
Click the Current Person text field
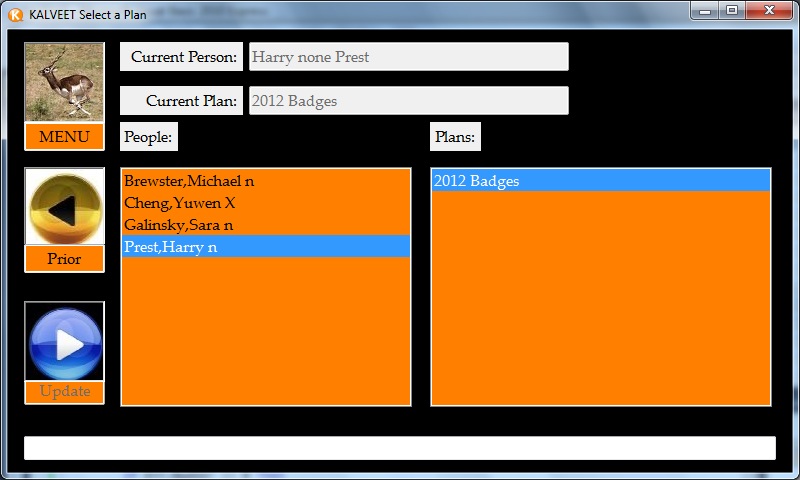(408, 57)
